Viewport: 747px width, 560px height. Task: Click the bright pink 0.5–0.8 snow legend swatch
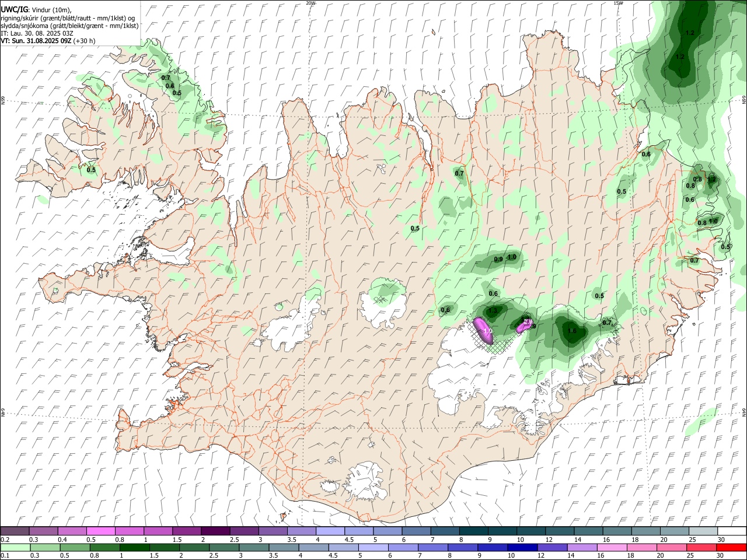(100, 531)
